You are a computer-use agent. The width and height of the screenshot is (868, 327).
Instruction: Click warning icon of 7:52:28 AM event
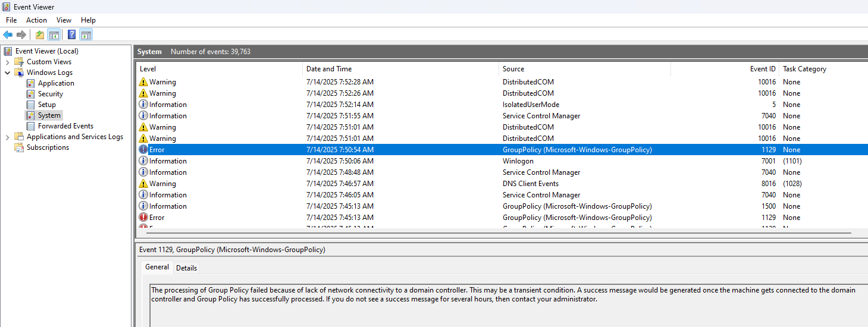click(x=143, y=82)
